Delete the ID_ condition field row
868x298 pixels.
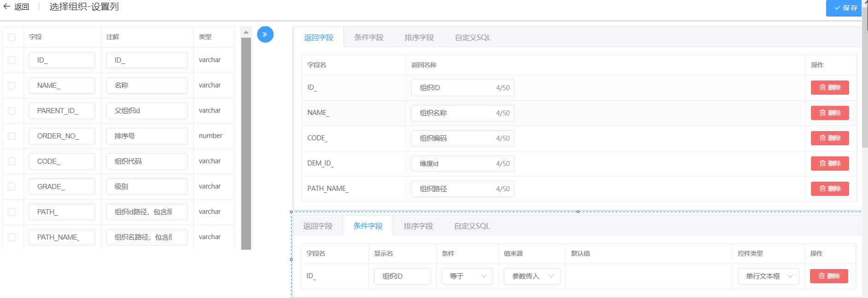click(828, 276)
